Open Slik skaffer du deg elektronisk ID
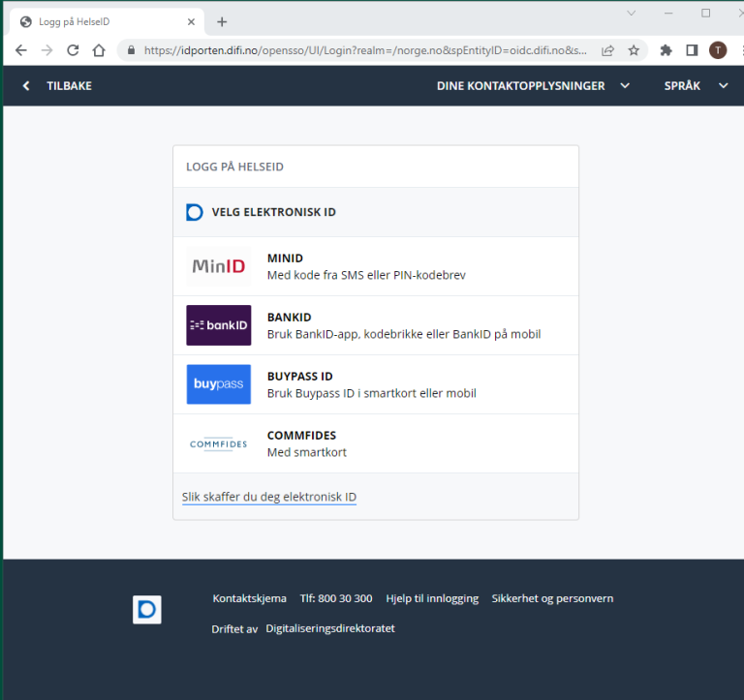This screenshot has width=744, height=700. [269, 497]
